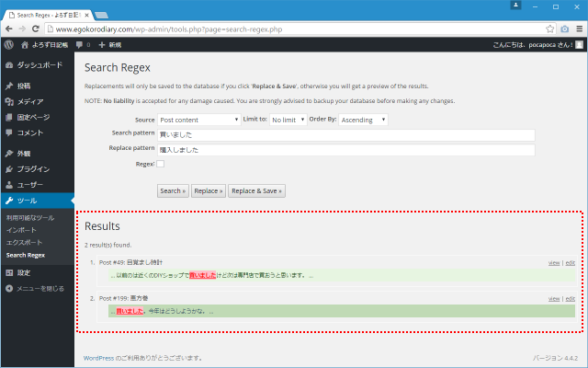Bookmark this page with the star icon

[x=550, y=29]
